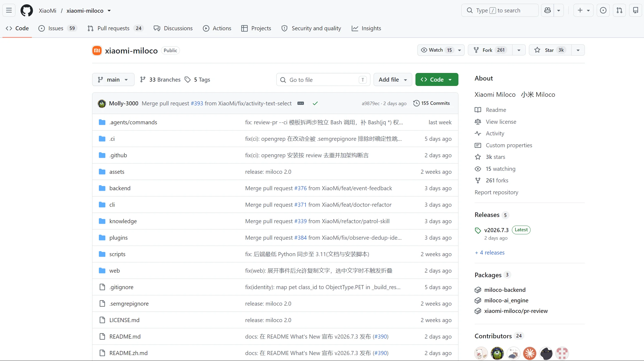Click the license scale icon
Image resolution: width=644 pixels, height=361 pixels.
click(x=478, y=122)
